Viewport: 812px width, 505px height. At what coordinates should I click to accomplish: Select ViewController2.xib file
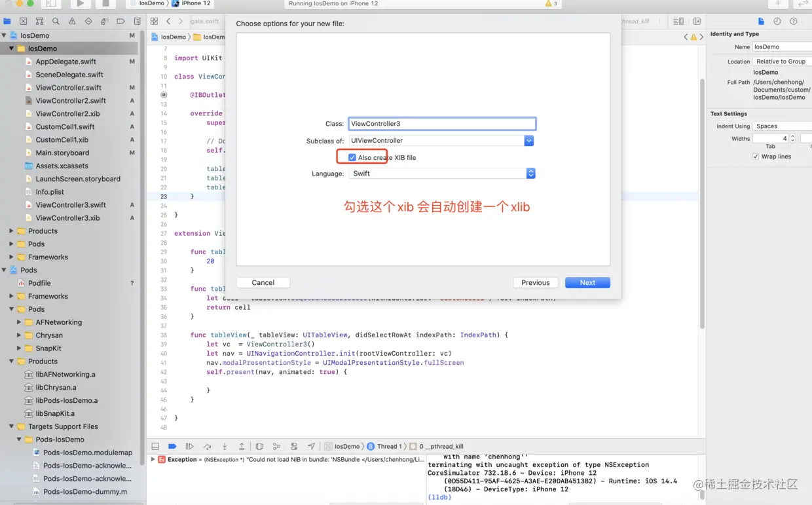(68, 114)
